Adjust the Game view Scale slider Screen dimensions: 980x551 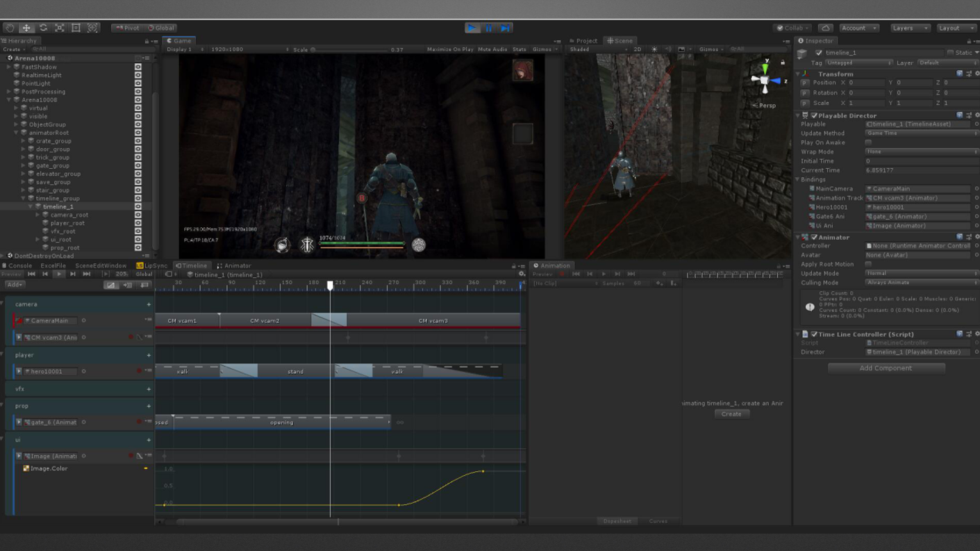click(347, 50)
